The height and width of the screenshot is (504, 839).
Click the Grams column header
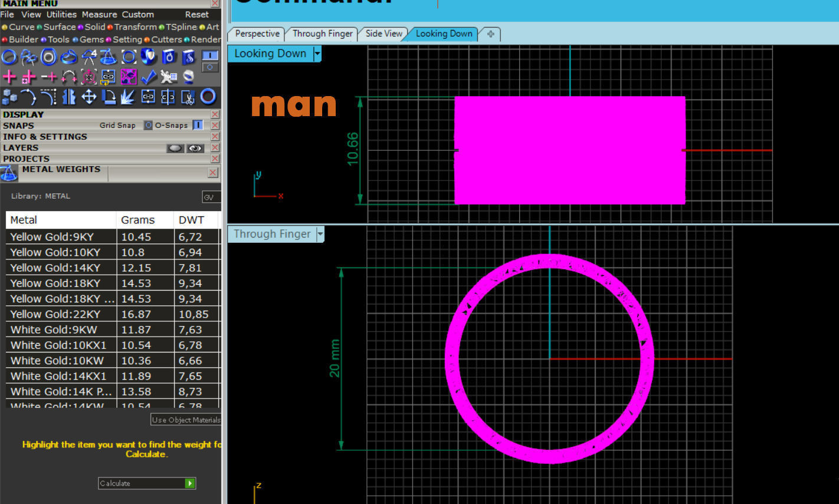click(x=145, y=220)
